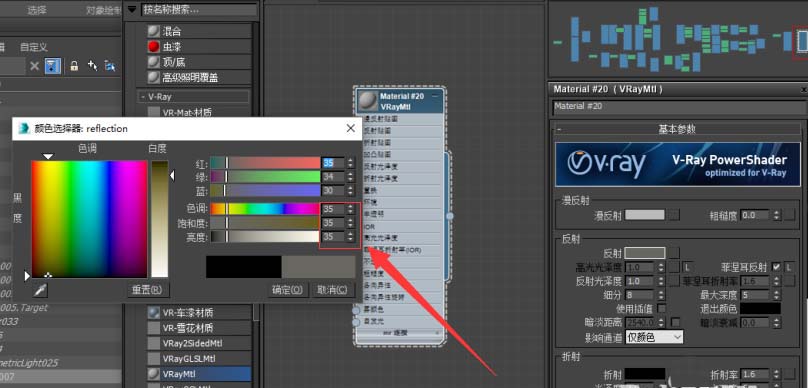The image size is (808, 388).
Task: Click the Material #20 node preview sphere
Action: (367, 100)
